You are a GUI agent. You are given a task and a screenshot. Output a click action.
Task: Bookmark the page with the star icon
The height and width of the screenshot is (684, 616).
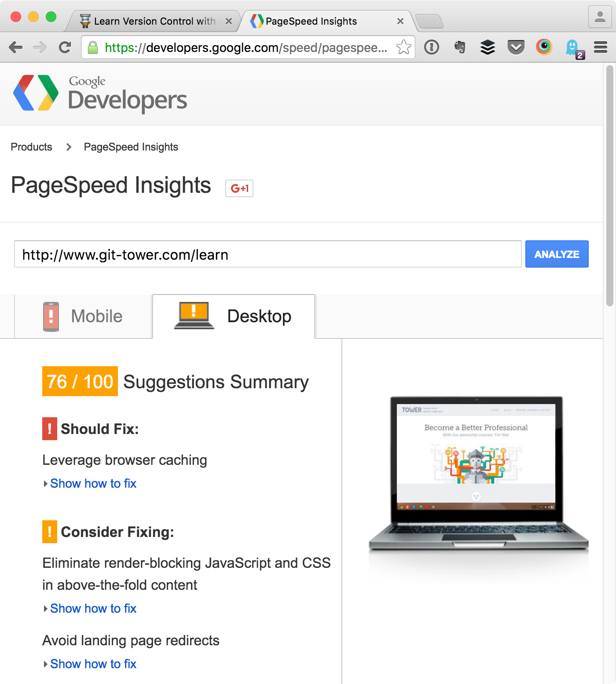click(403, 47)
